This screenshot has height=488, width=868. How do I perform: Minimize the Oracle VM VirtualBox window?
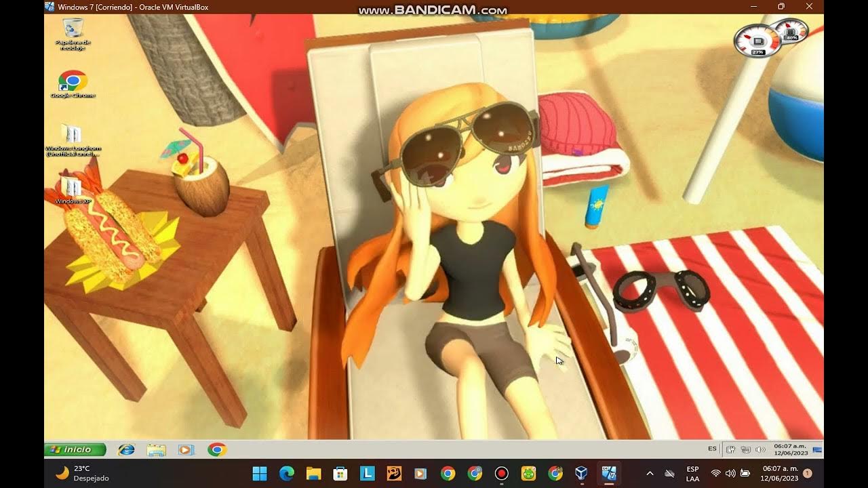(x=753, y=7)
